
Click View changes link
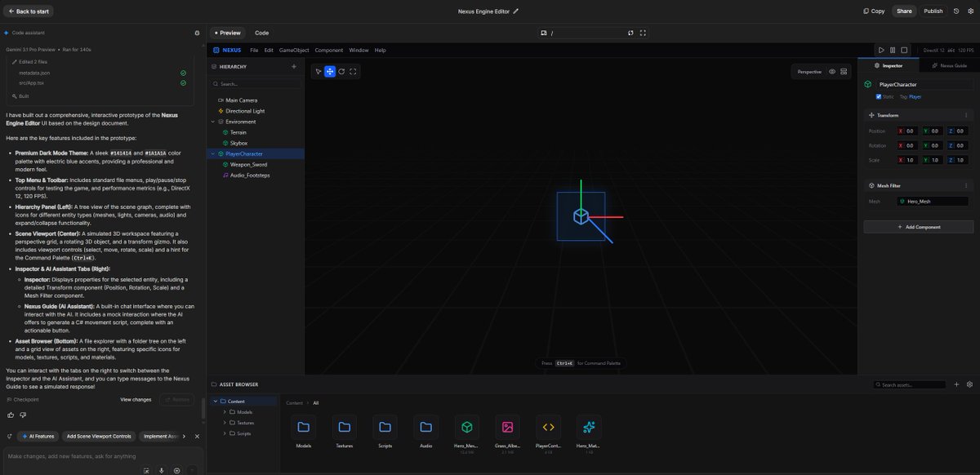[136, 399]
